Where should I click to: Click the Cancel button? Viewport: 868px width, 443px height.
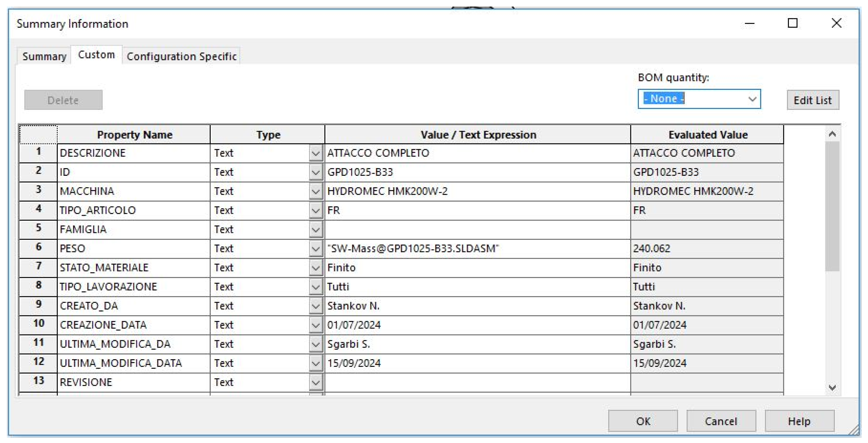tap(721, 421)
